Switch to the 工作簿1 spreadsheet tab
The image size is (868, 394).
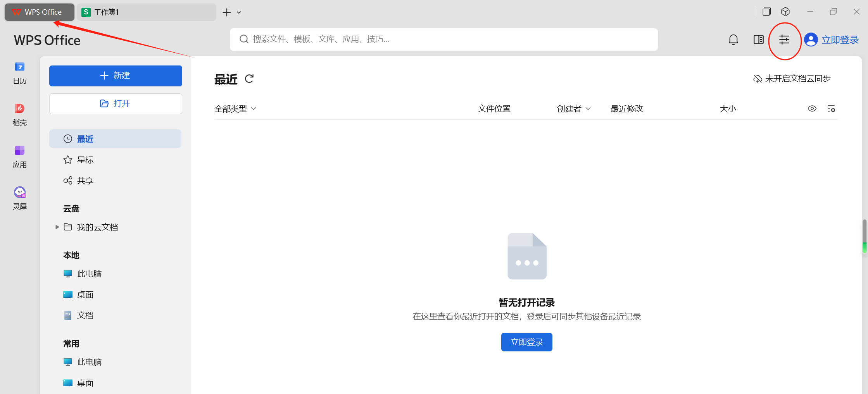coord(147,12)
